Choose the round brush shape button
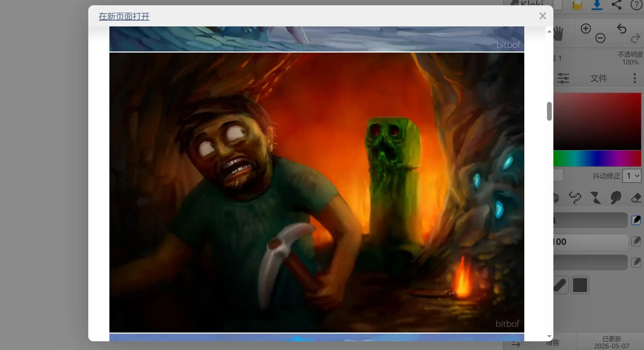The height and width of the screenshot is (350, 644). coord(560,285)
